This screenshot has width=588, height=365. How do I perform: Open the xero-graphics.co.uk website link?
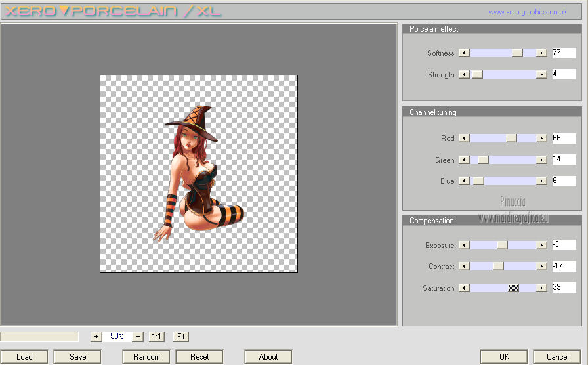tap(527, 12)
